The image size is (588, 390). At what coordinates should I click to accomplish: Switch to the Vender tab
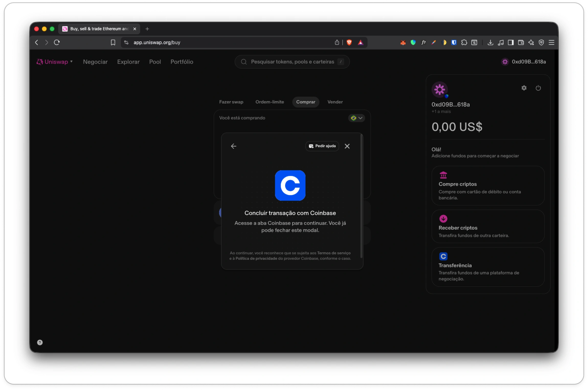coord(335,102)
